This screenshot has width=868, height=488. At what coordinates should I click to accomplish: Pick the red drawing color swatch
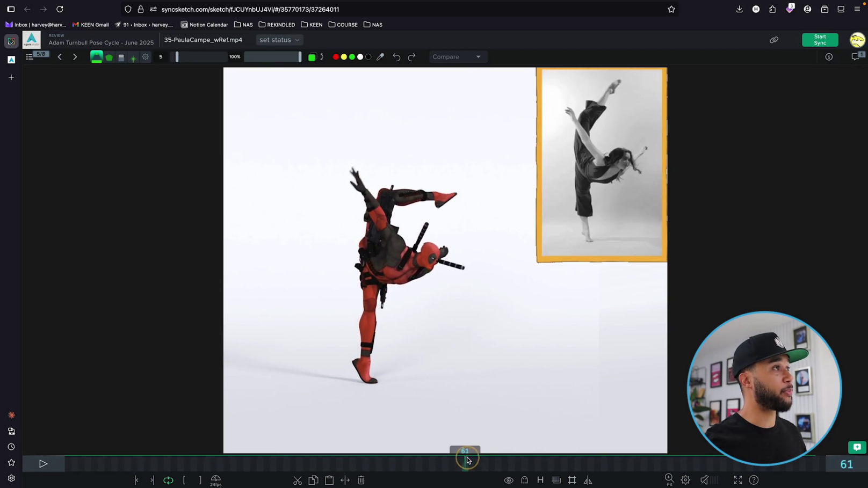[336, 57]
